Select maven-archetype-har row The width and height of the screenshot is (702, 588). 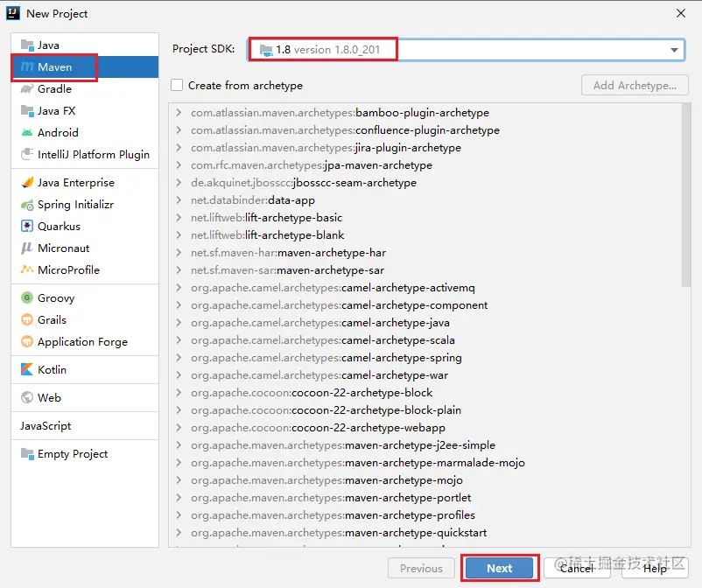[425, 252]
